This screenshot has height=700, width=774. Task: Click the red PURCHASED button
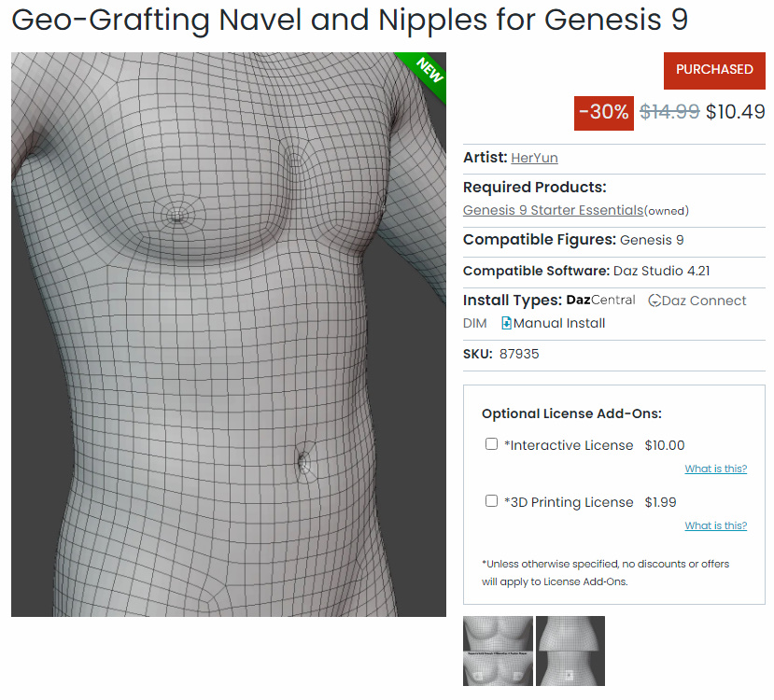(714, 71)
